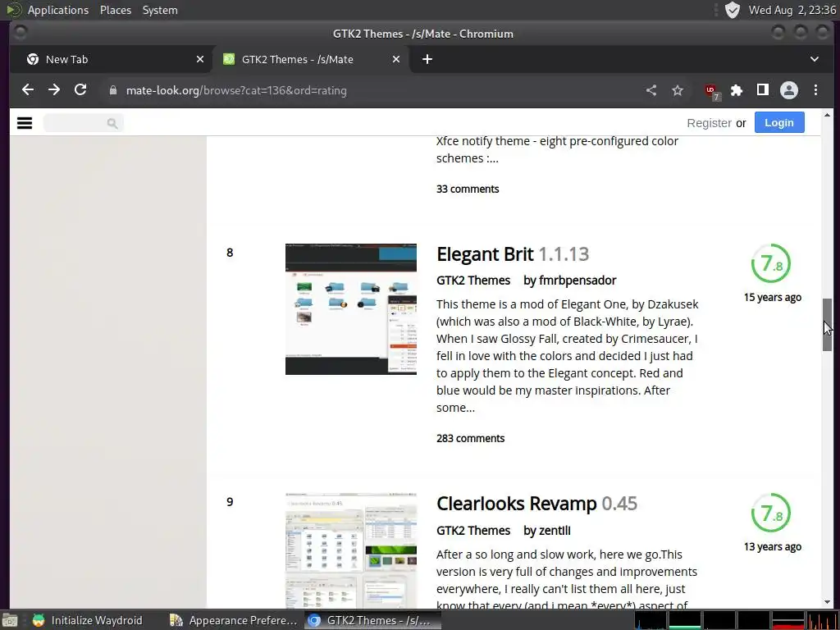This screenshot has width=840, height=630.
Task: Open the Applications menu
Action: (58, 10)
